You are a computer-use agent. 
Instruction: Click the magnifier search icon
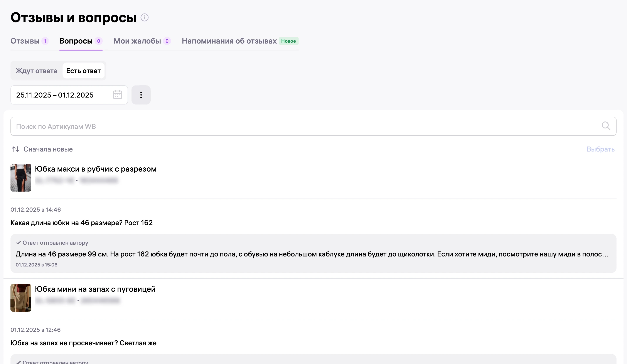click(606, 126)
